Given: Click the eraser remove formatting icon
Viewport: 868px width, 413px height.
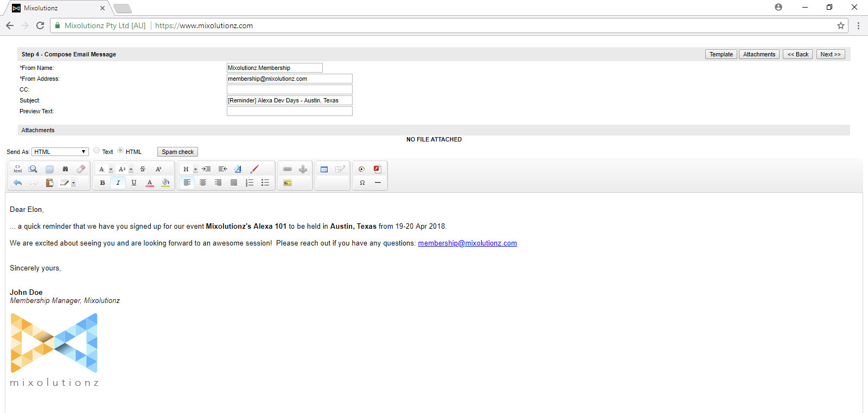Looking at the screenshot, I should 81,169.
